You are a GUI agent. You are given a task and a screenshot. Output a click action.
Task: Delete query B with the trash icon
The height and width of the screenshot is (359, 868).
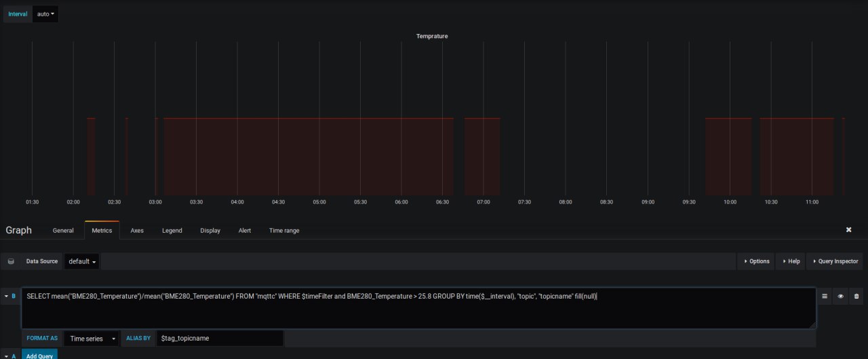[856, 296]
